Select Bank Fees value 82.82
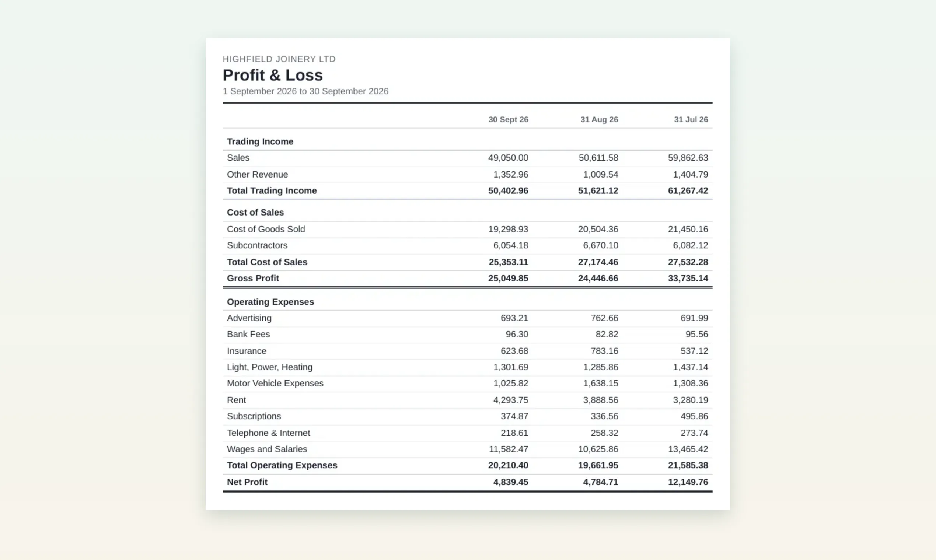Viewport: 936px width, 560px height. (607, 334)
